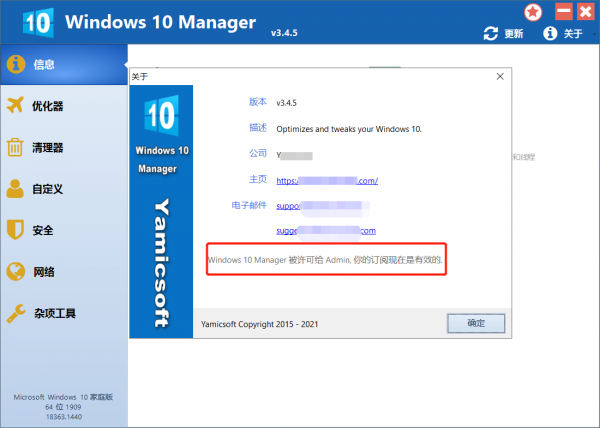Open the 主页 homepage https link
This screenshot has height=428, width=600.
point(327,181)
